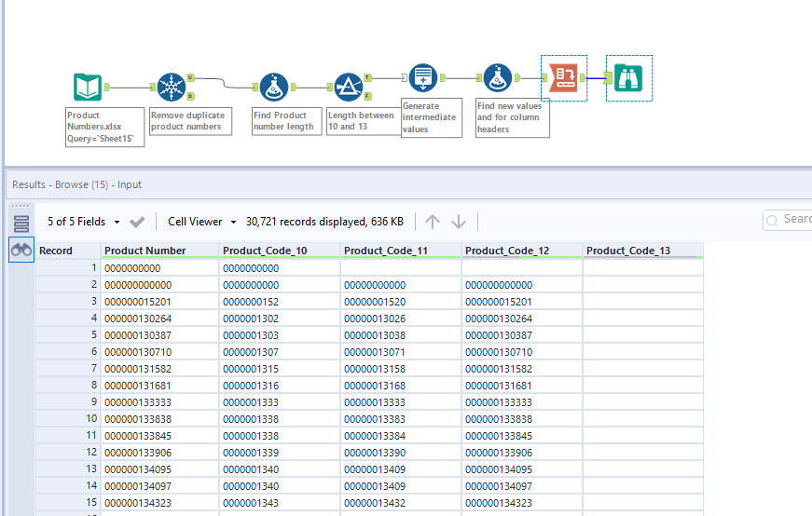The width and height of the screenshot is (812, 516).
Task: Click the 'Results - Browse (15) - Input' title
Action: [76, 184]
